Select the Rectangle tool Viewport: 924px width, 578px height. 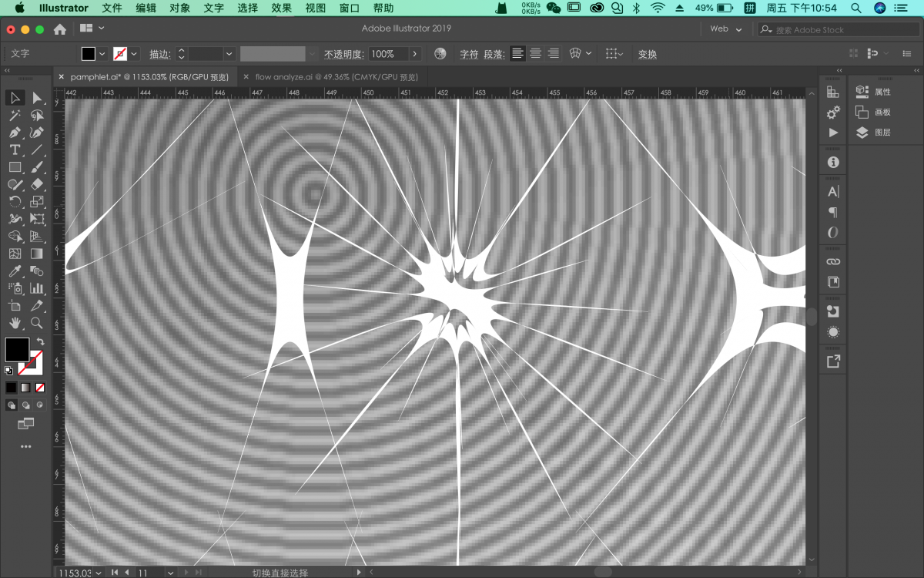click(x=15, y=167)
